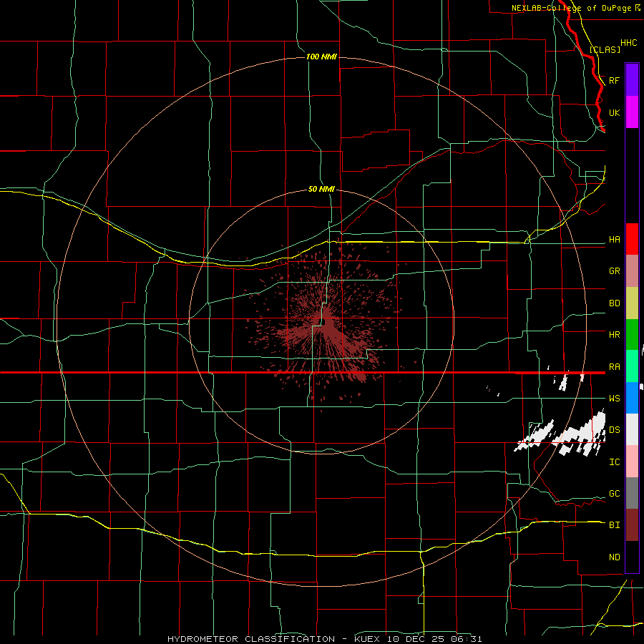Click the KUEX radar site identifier
Image resolution: width=644 pixels, height=644 pixels.
click(x=368, y=639)
